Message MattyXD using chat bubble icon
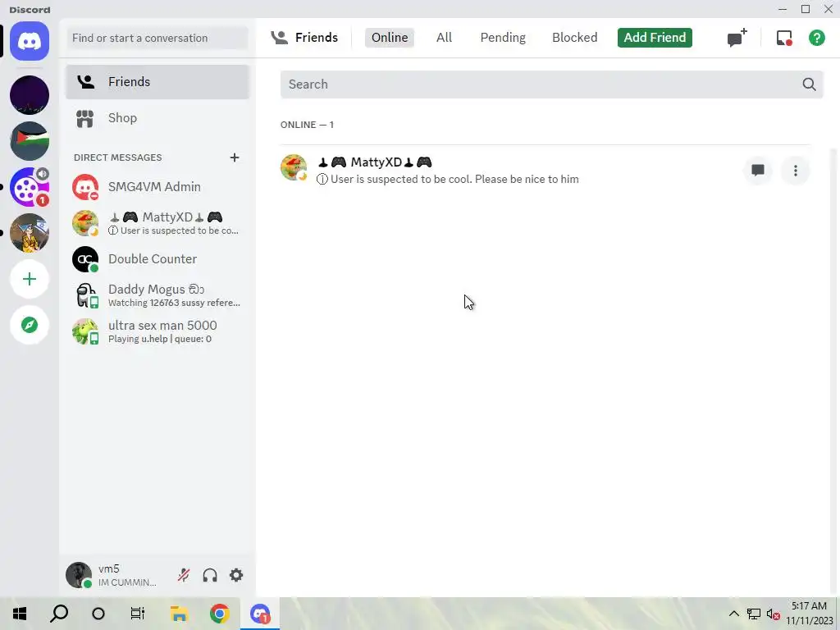The width and height of the screenshot is (840, 630). pyautogui.click(x=757, y=171)
